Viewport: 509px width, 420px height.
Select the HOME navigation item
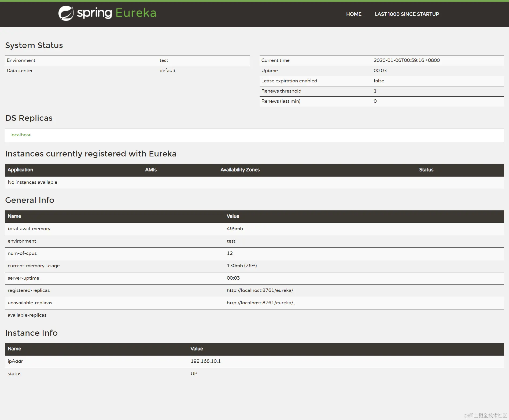coord(354,14)
